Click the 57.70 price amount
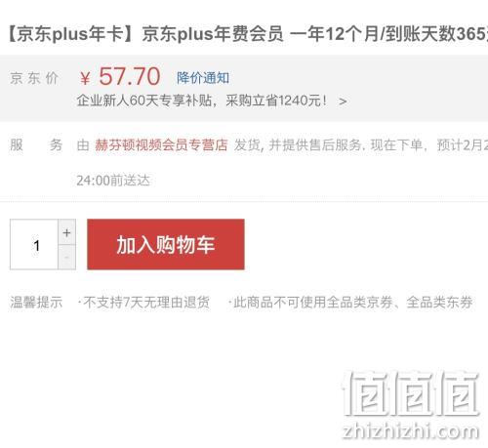This screenshot has width=488, height=448. tap(129, 76)
